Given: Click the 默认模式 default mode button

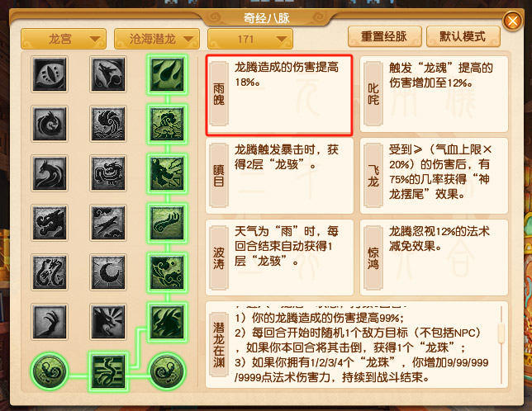Looking at the screenshot, I should tap(463, 36).
